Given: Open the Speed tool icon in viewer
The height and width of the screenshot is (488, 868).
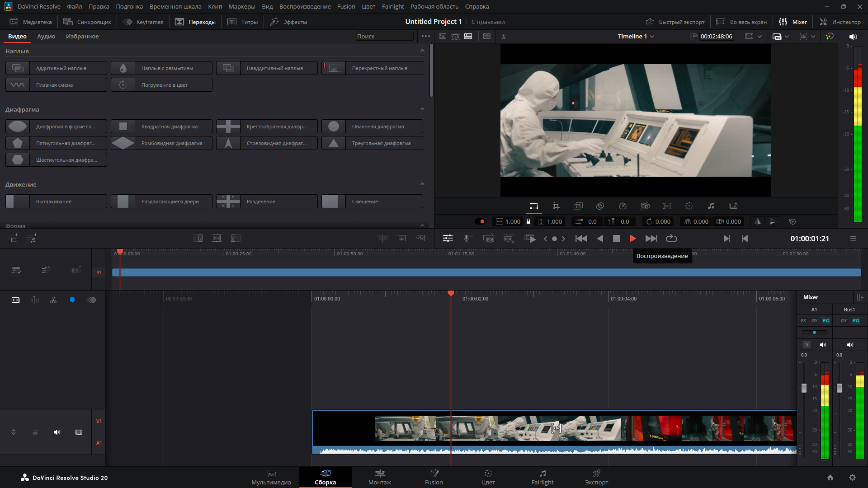Looking at the screenshot, I should tap(623, 206).
